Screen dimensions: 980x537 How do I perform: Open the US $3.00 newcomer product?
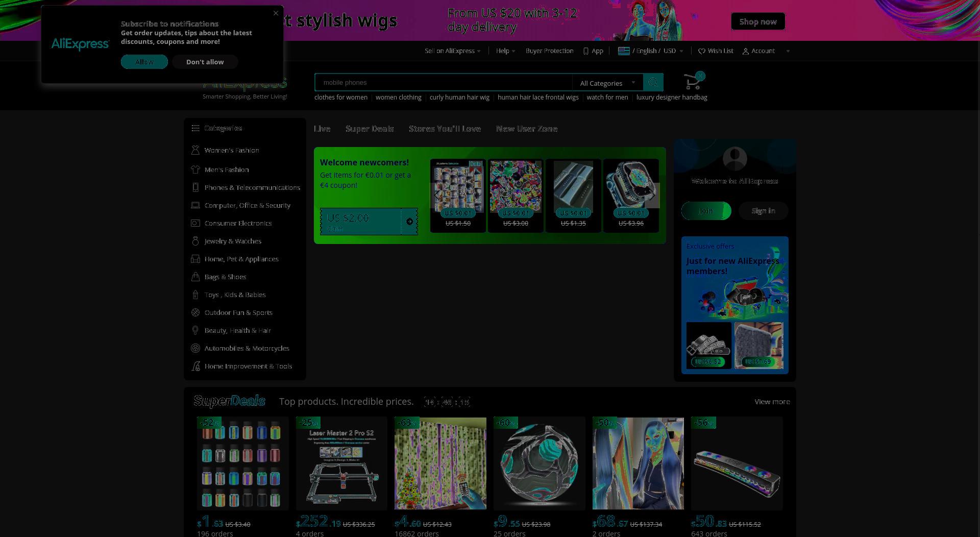tap(516, 196)
